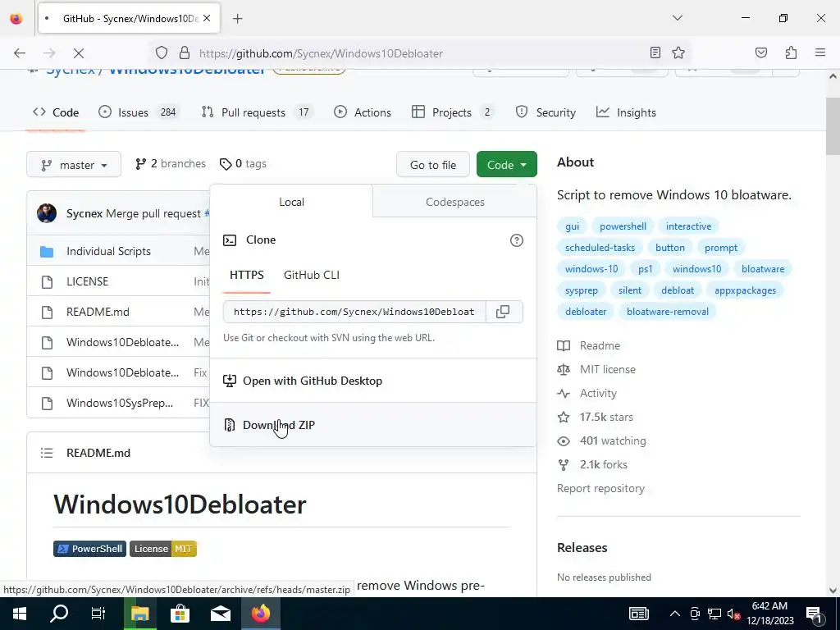Click the PowerShell badge

point(89,549)
